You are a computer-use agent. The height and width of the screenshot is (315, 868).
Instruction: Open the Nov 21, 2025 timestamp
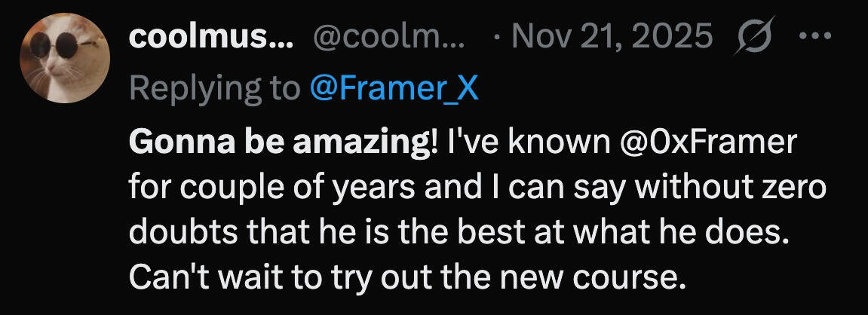tap(612, 37)
